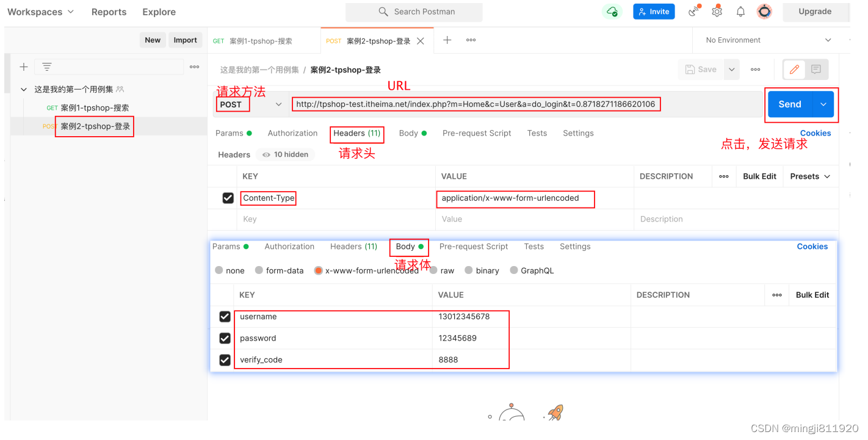Open the satellite capture requests icon
868x440 pixels.
pyautogui.click(x=694, y=12)
